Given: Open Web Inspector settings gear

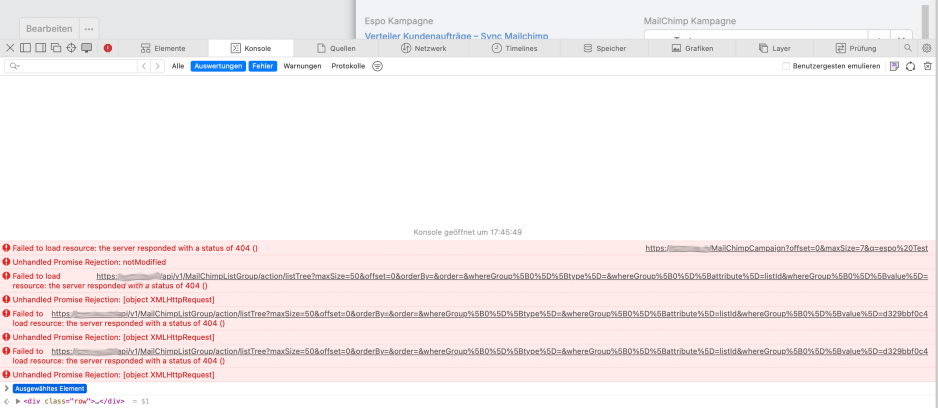Looking at the screenshot, I should click(x=927, y=48).
